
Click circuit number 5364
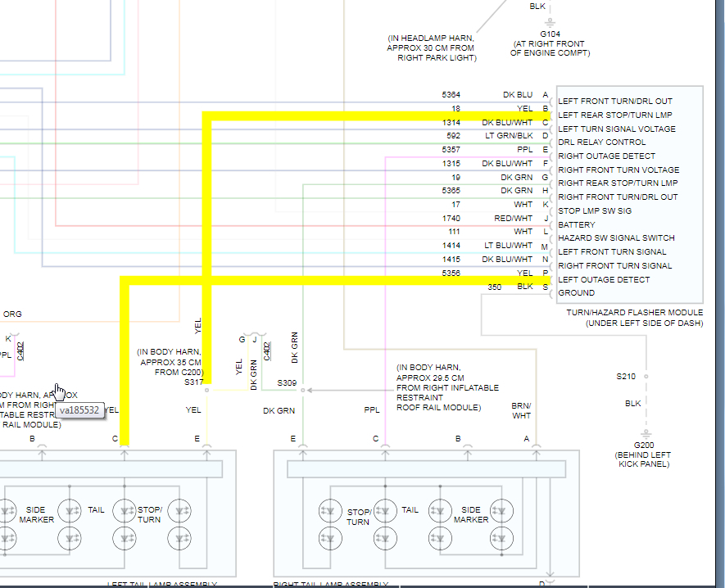pyautogui.click(x=451, y=95)
